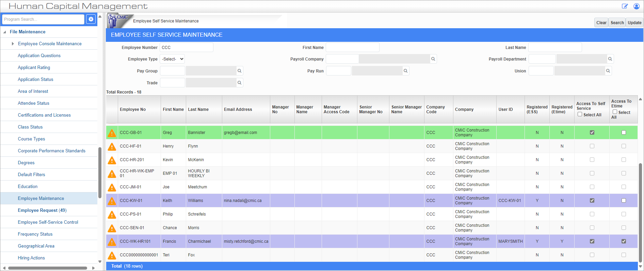The image size is (644, 271).
Task: Click warning icon for Greg Bannister
Action: tap(112, 133)
